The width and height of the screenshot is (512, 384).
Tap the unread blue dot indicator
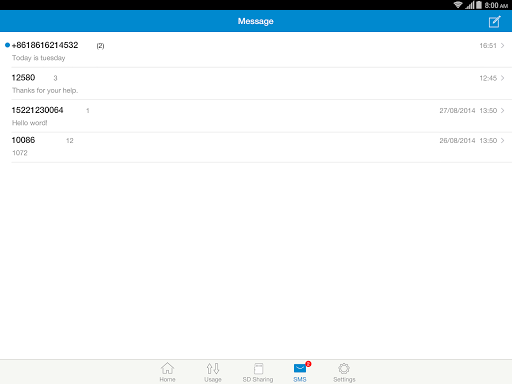pyautogui.click(x=7, y=45)
